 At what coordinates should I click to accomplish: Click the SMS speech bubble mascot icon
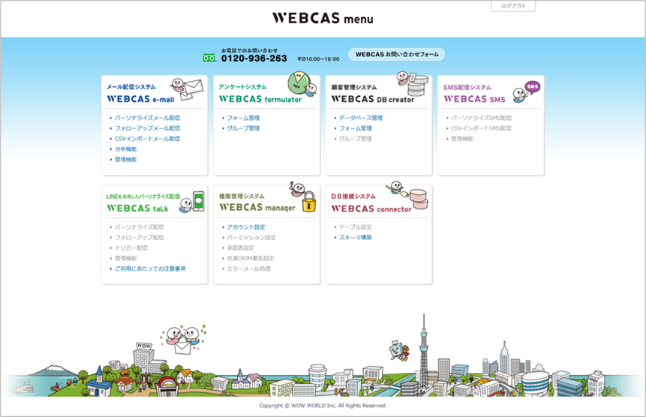[526, 92]
